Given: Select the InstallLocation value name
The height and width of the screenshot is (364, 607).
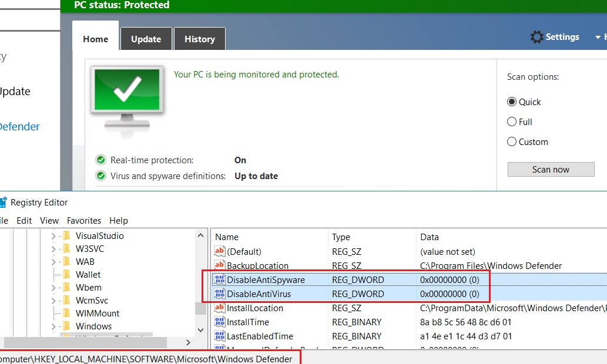Looking at the screenshot, I should point(254,308).
